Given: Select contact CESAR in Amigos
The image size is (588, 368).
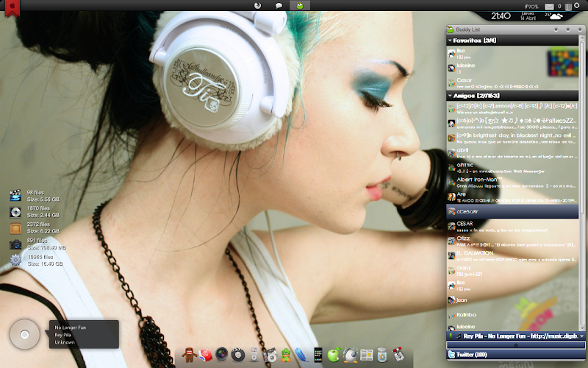Looking at the screenshot, I should [x=512, y=227].
